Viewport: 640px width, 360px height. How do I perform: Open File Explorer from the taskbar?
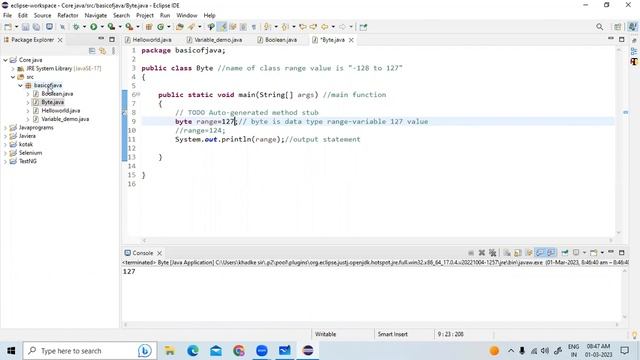[x=169, y=351]
